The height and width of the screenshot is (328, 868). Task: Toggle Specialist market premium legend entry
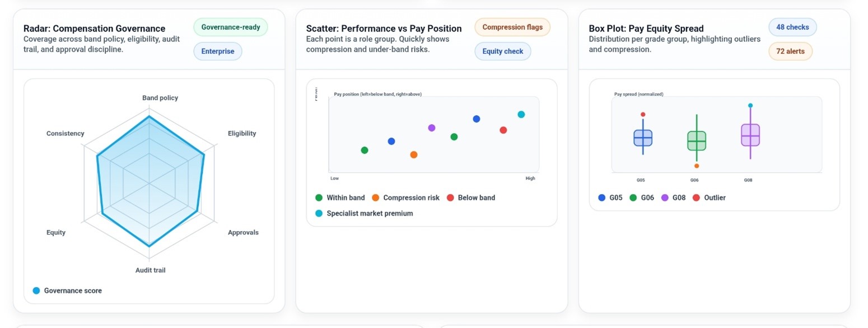tap(364, 213)
